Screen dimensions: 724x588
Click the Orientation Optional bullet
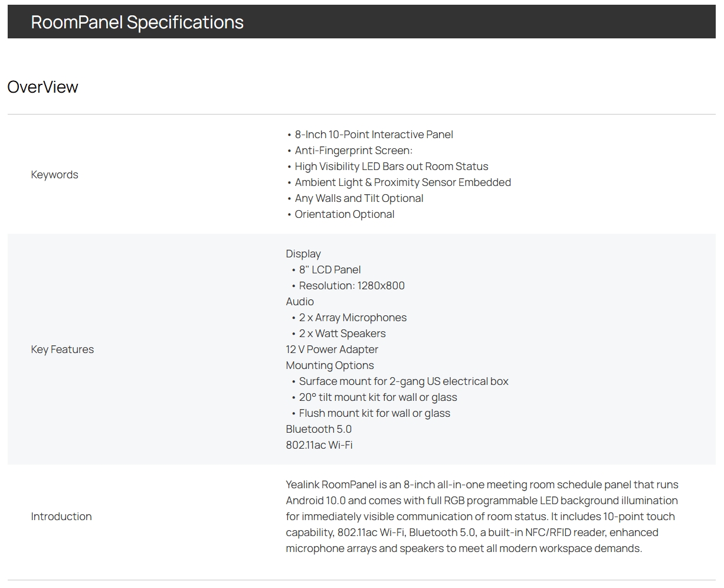(344, 214)
